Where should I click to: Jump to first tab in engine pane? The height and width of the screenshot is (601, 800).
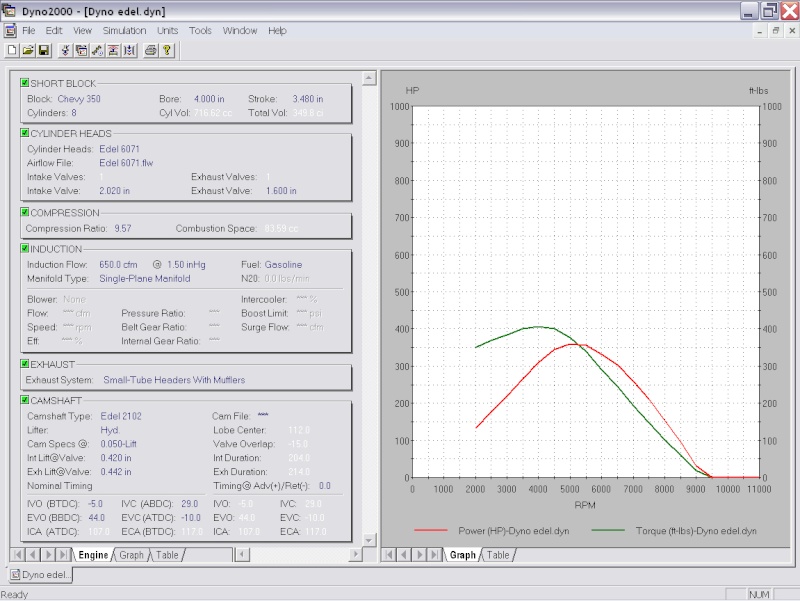tap(17, 555)
